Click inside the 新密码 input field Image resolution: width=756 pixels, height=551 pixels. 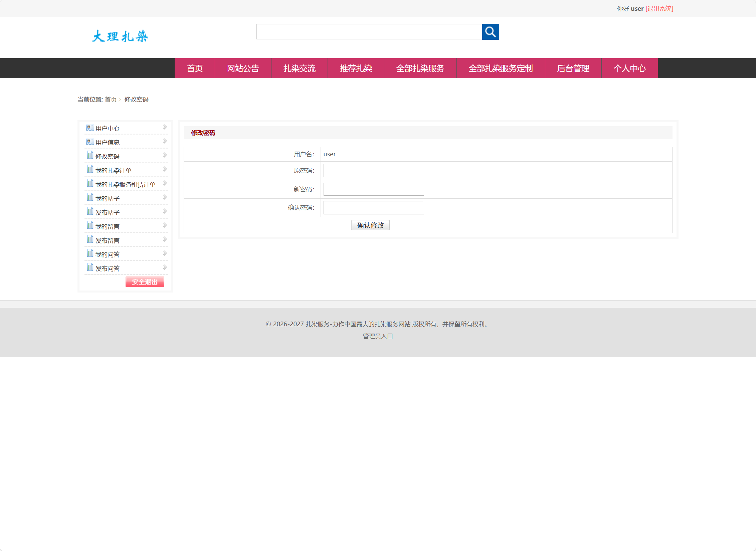(x=373, y=189)
